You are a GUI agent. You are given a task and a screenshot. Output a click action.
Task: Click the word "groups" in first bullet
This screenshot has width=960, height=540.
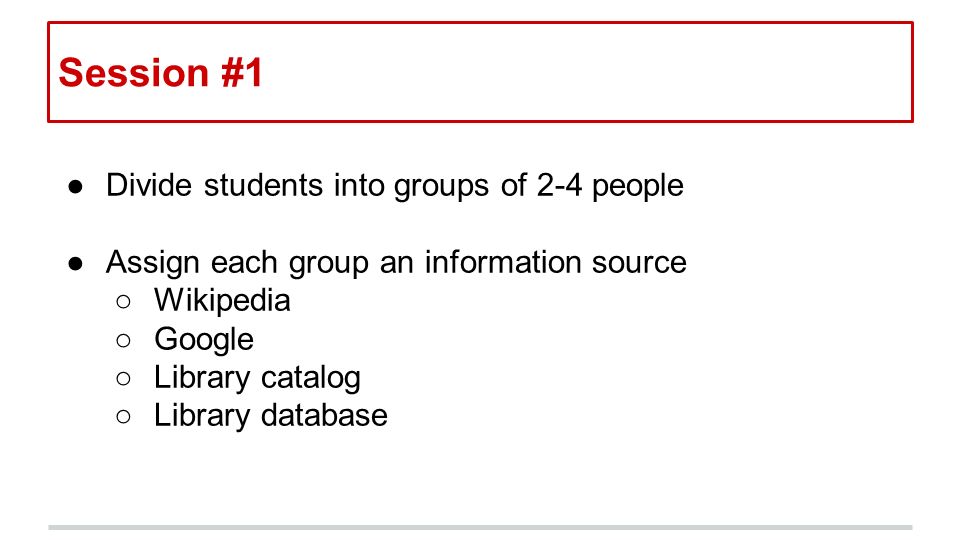pos(441,187)
